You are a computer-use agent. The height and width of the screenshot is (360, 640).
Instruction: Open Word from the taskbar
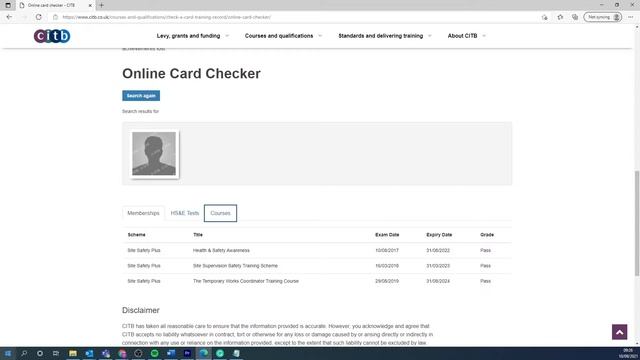click(x=171, y=353)
